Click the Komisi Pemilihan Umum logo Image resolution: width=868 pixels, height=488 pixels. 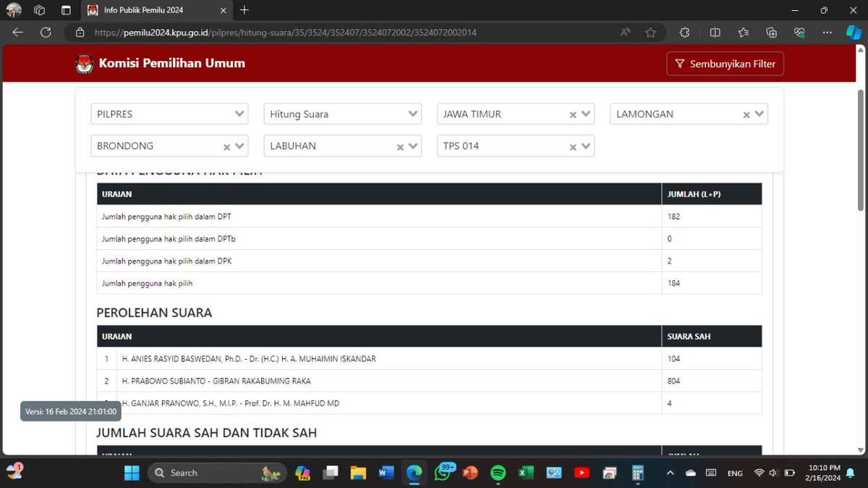coord(85,64)
